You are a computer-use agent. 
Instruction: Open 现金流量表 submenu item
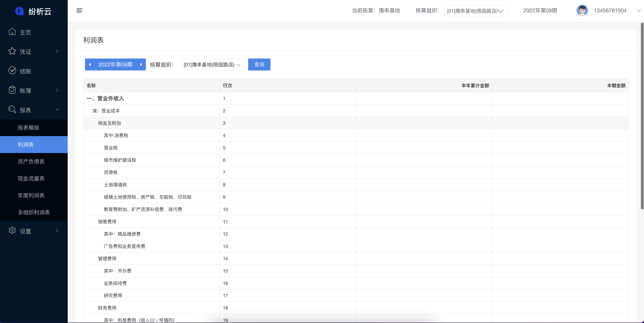[34, 178]
